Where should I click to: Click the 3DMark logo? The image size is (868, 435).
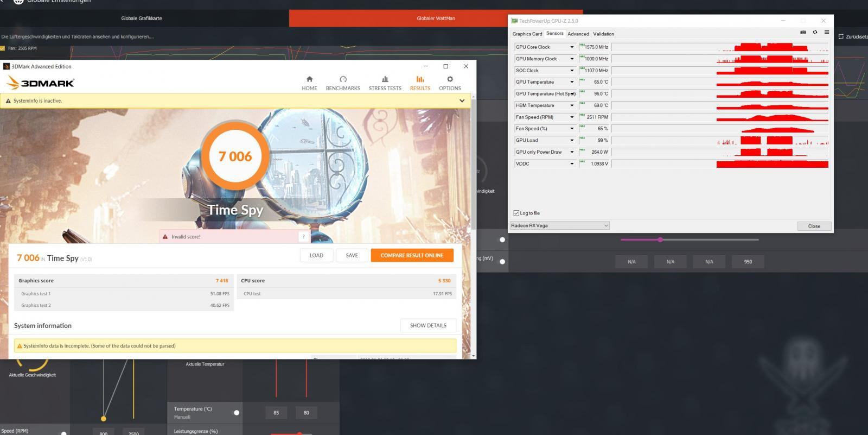pyautogui.click(x=40, y=83)
